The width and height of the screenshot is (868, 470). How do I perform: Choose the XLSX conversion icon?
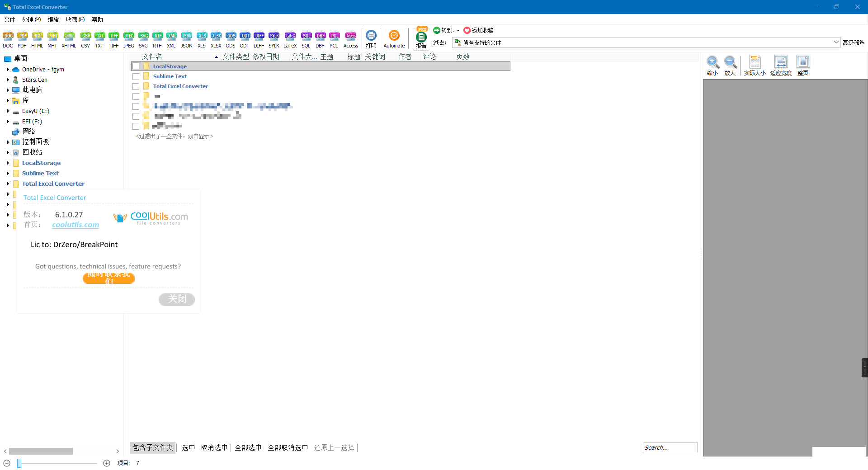click(x=216, y=39)
